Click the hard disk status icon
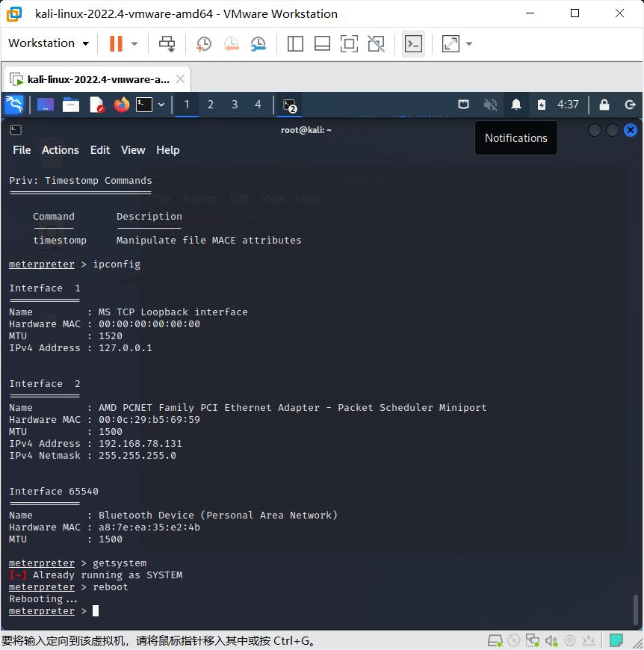 [x=495, y=641]
